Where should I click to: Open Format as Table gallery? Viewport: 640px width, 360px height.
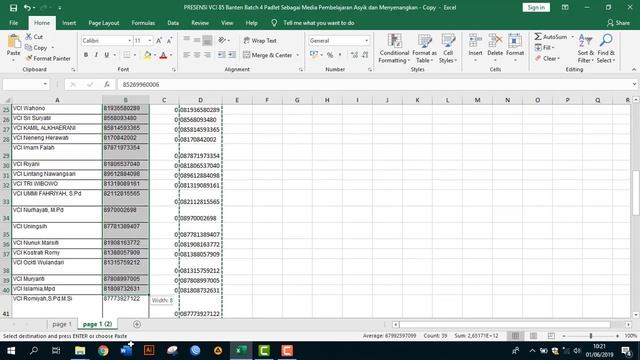click(x=424, y=49)
